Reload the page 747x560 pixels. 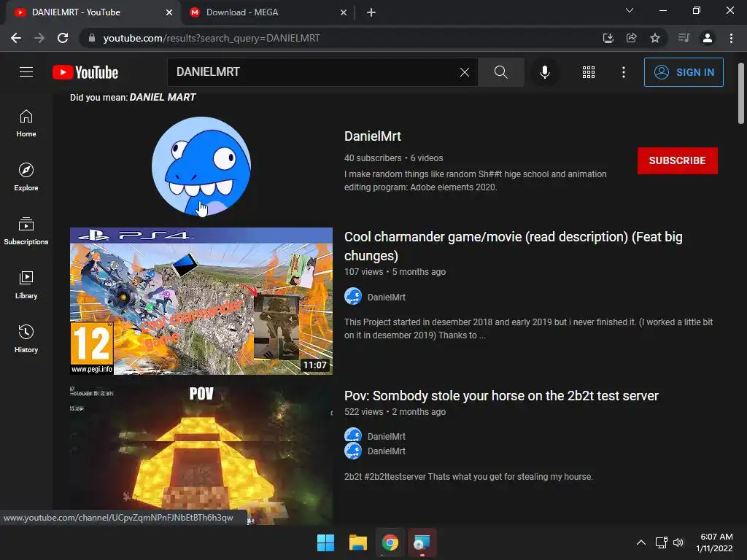click(63, 38)
